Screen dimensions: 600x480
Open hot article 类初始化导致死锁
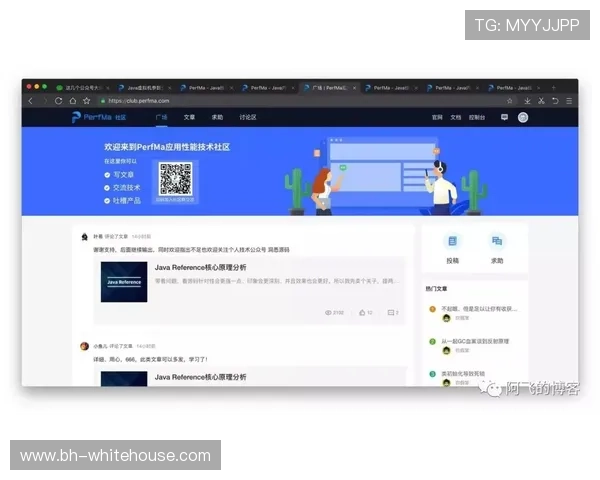(x=463, y=374)
